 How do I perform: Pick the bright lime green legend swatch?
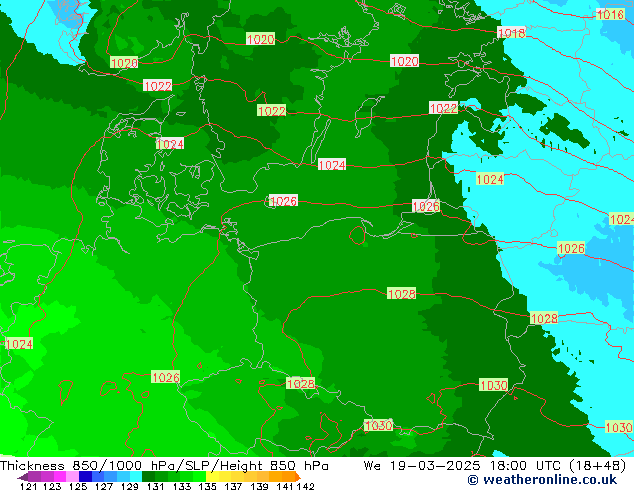(x=200, y=476)
